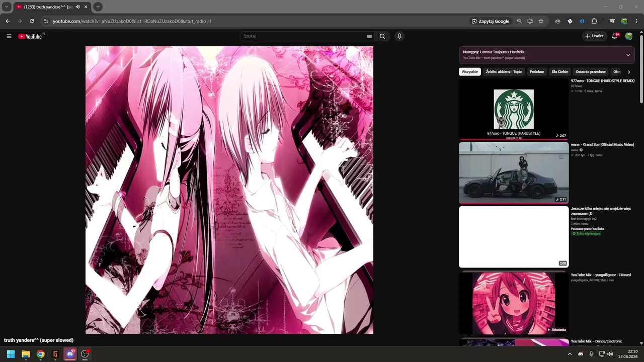Expand the YouTube Mix playlist panel
This screenshot has width=644, height=362.
[628, 55]
